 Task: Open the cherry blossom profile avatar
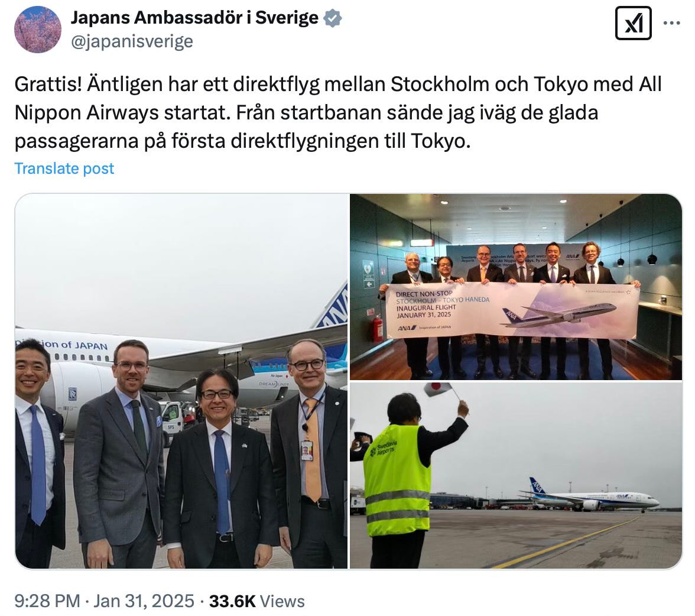38,30
